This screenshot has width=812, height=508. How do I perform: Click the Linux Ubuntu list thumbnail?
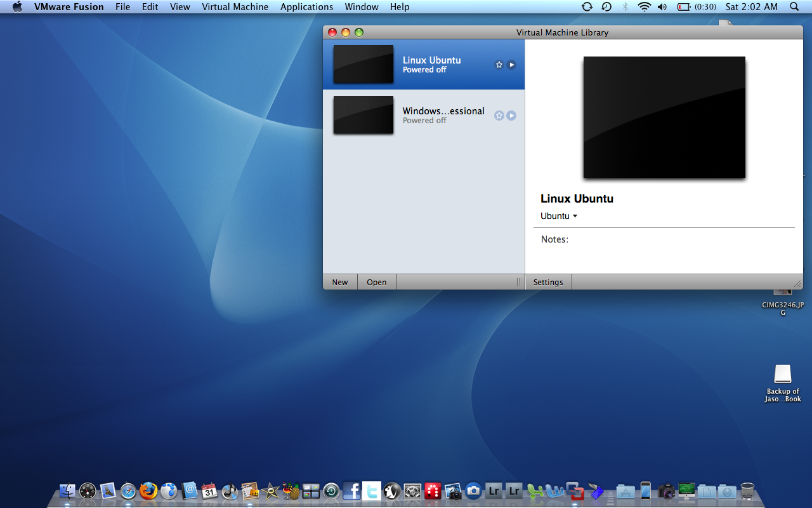[x=363, y=64]
